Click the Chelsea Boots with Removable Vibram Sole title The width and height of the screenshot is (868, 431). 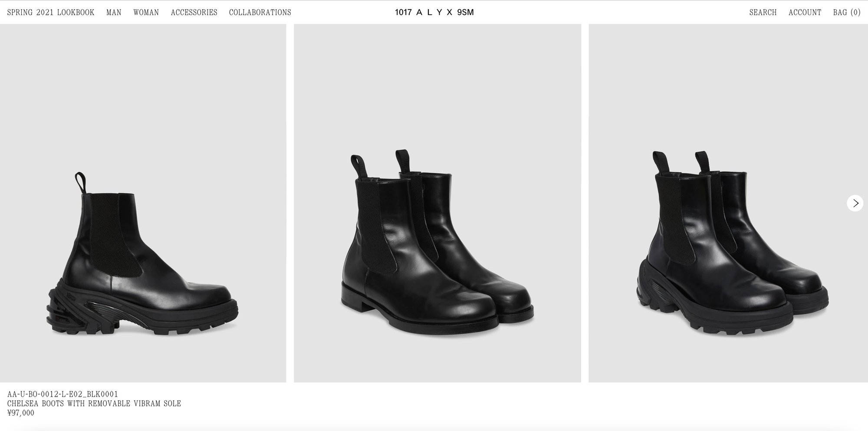[94, 403]
